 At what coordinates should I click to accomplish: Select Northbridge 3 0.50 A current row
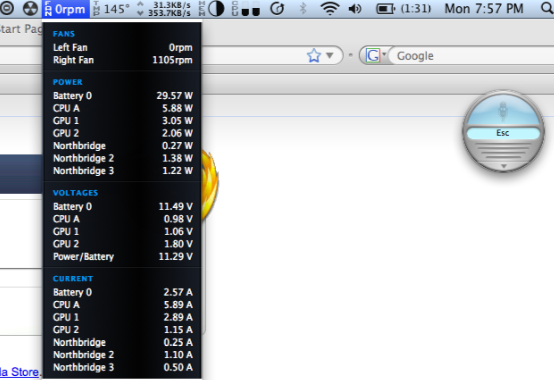[x=122, y=367]
